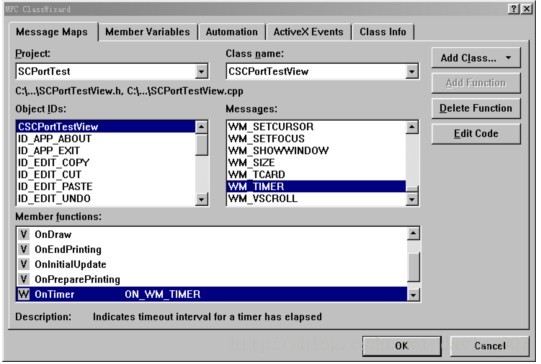Switch to the Message Maps tab

[52, 32]
